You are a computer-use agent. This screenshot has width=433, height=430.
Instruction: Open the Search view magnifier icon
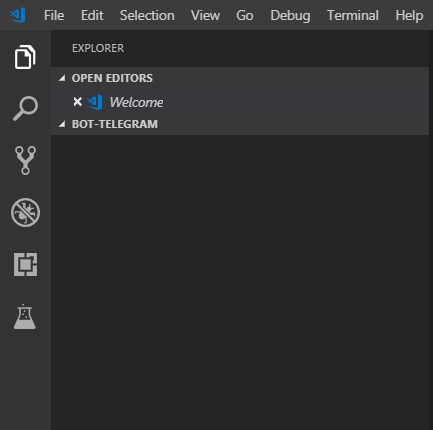25,108
